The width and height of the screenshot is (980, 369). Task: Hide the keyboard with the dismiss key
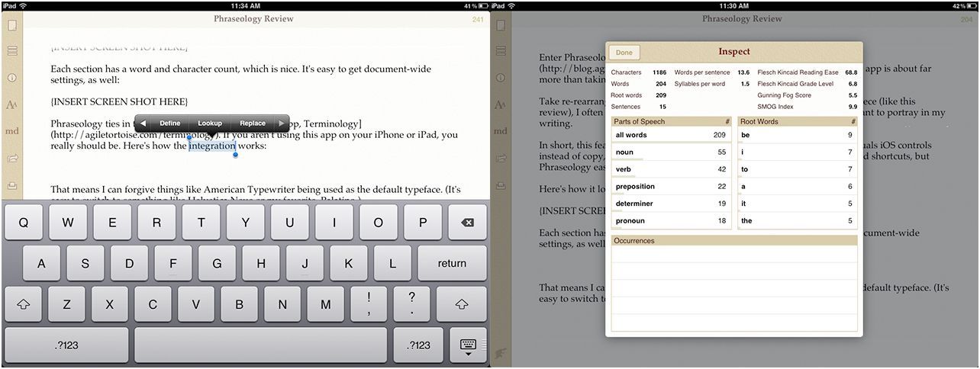[x=468, y=345]
